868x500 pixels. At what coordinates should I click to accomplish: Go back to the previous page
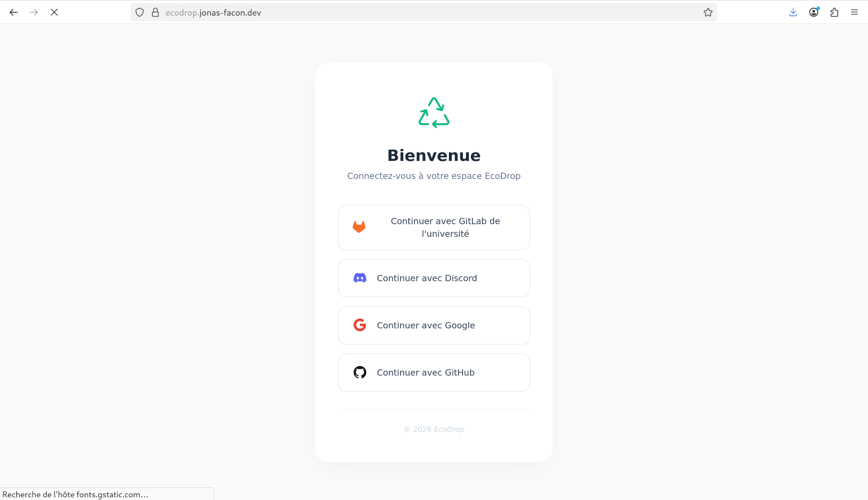coord(14,13)
